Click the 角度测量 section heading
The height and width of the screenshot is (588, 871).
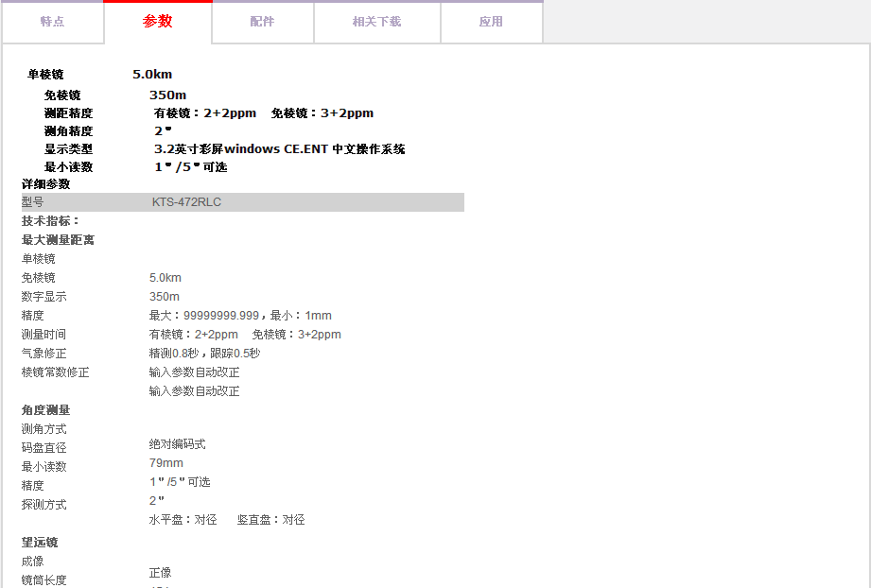45,410
